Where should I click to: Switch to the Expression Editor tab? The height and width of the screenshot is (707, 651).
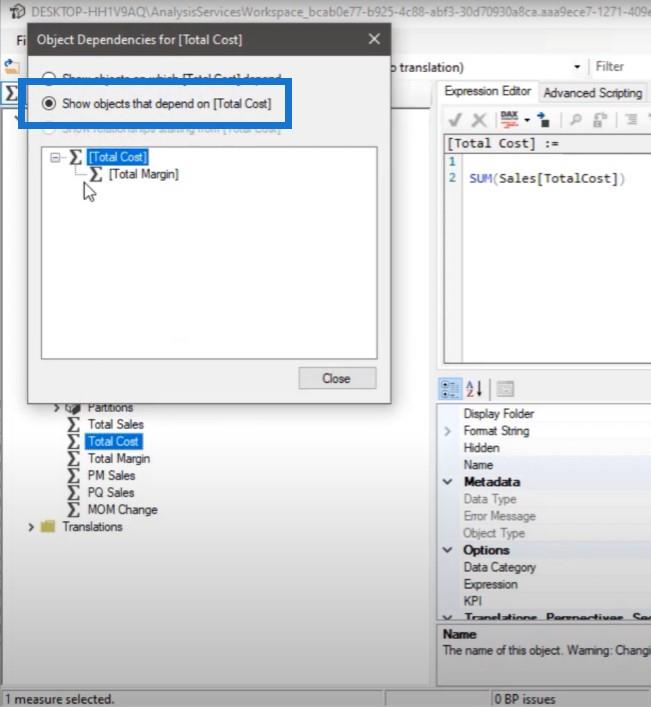point(487,91)
